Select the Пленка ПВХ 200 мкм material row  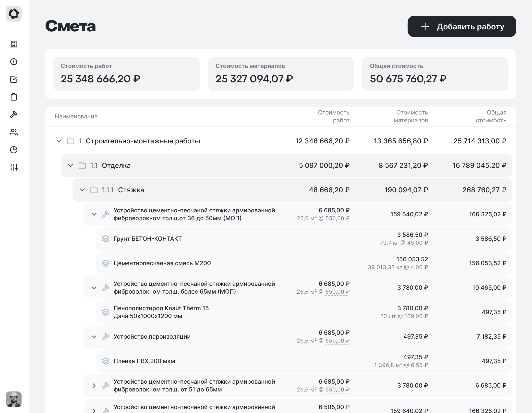click(x=144, y=361)
